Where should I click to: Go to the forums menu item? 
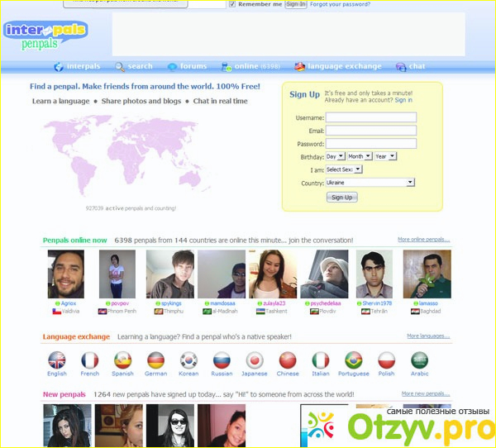pyautogui.click(x=188, y=66)
